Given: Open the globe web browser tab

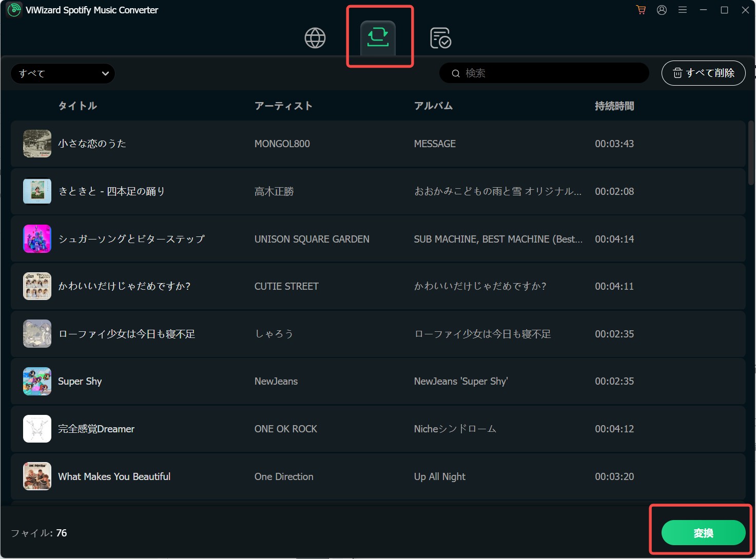Looking at the screenshot, I should [315, 38].
